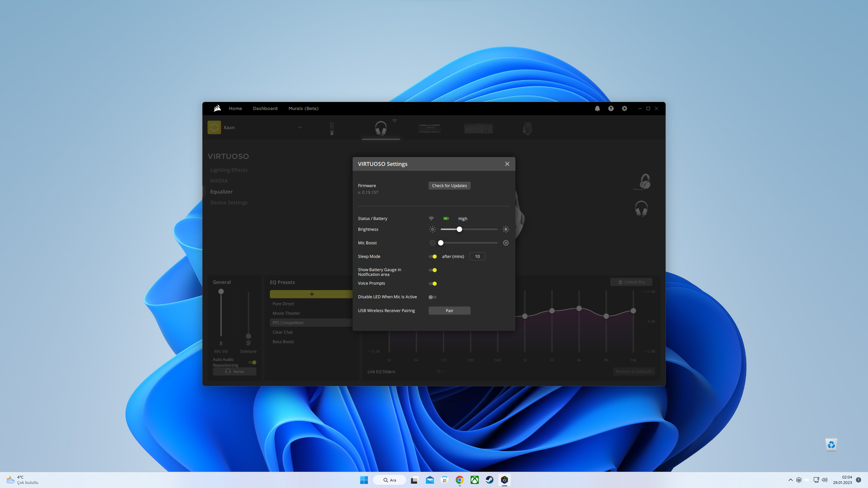The width and height of the screenshot is (868, 488).
Task: Click the USB Wireless Receiver Pair button
Action: (x=449, y=310)
